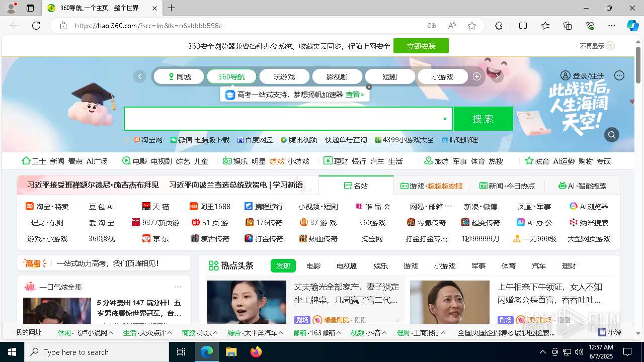The image size is (644, 362).
Task: Open Task View on the taskbar
Action: [181, 352]
